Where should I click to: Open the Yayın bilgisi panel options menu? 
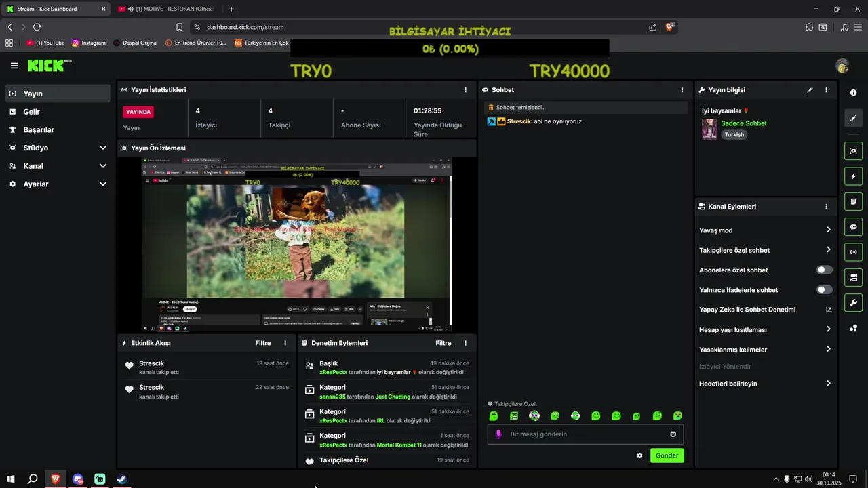[x=826, y=89]
